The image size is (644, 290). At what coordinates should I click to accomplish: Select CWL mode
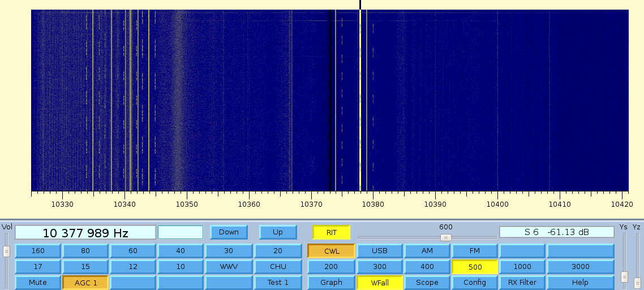(331, 251)
